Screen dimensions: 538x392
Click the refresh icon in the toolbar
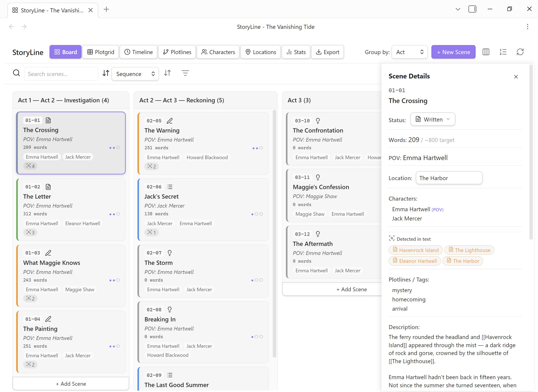pyautogui.click(x=520, y=52)
